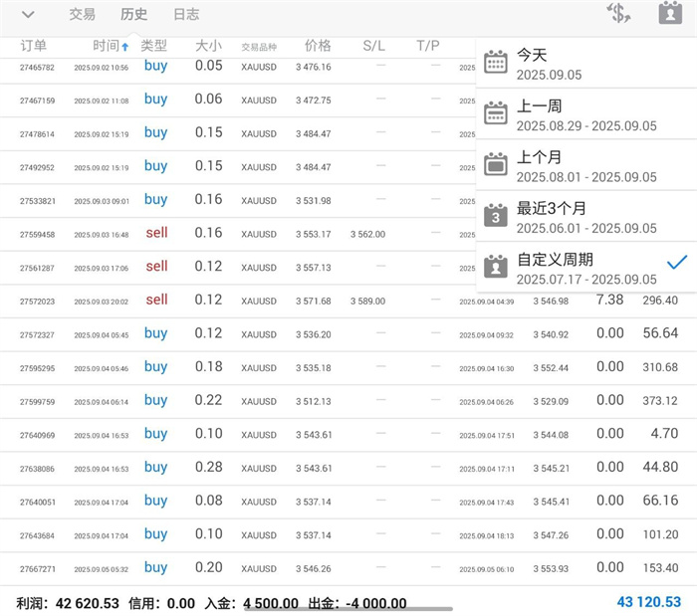Click the person calendar icon beside 自定义周期
The image size is (697, 616).
(496, 266)
